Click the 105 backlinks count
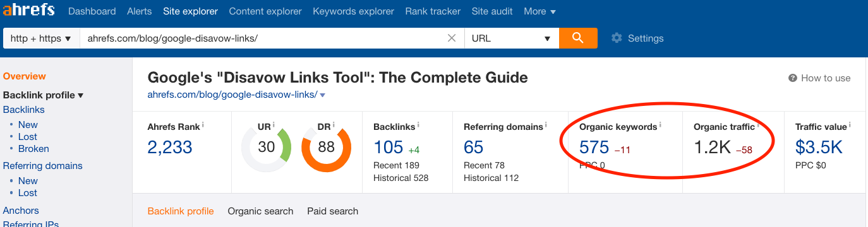868x227 pixels. pos(388,148)
